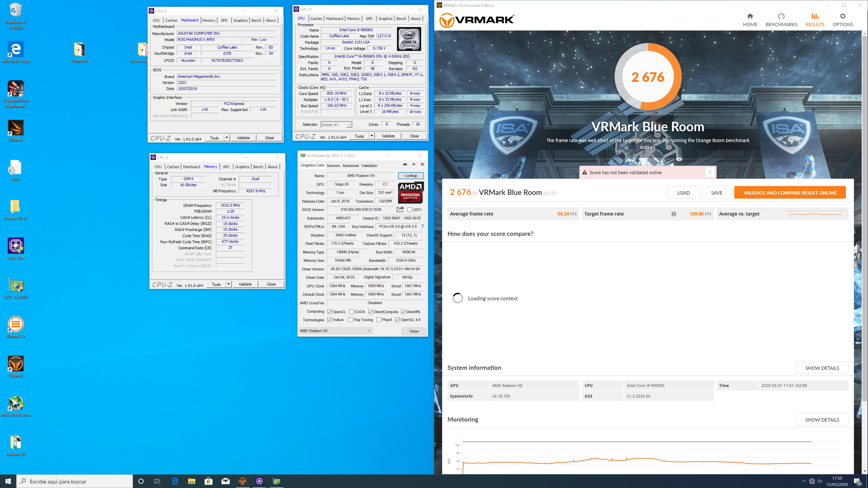Click the Average vs. target sparkline graph
868x488 pixels.
click(x=815, y=214)
